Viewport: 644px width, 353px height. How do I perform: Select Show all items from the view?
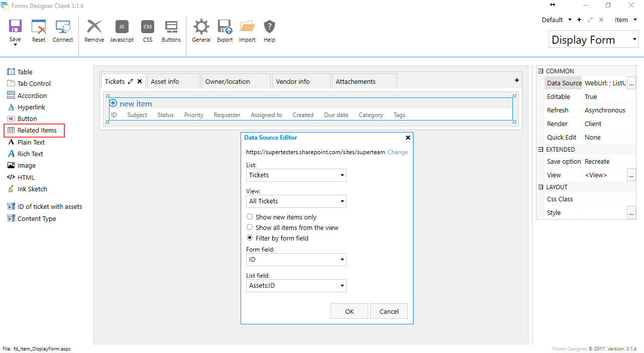(250, 227)
